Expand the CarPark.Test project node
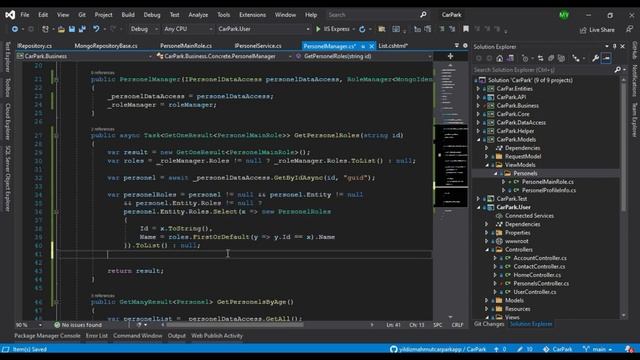Screen dimensions: 640x360 click(478, 199)
